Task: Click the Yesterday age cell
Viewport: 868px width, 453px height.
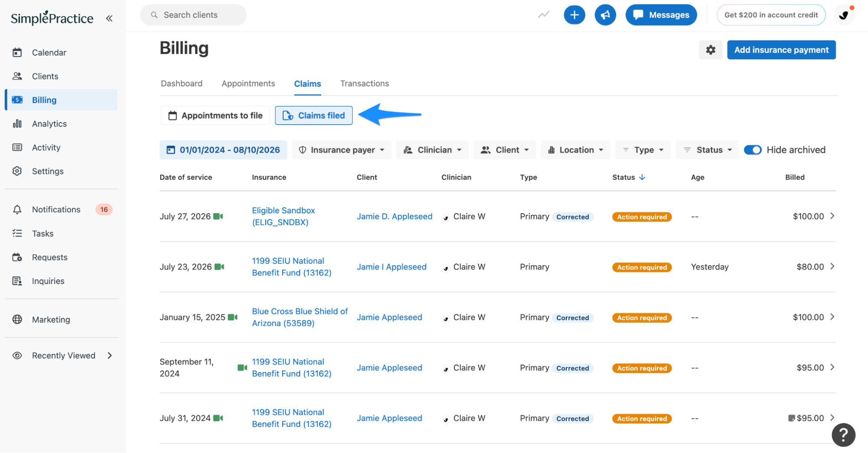Action: coord(710,267)
